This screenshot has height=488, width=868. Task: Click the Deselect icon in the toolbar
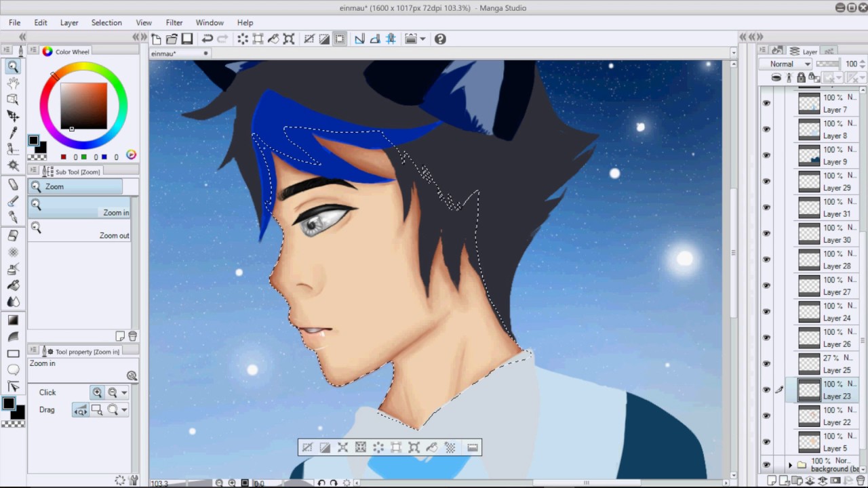pyautogui.click(x=309, y=39)
